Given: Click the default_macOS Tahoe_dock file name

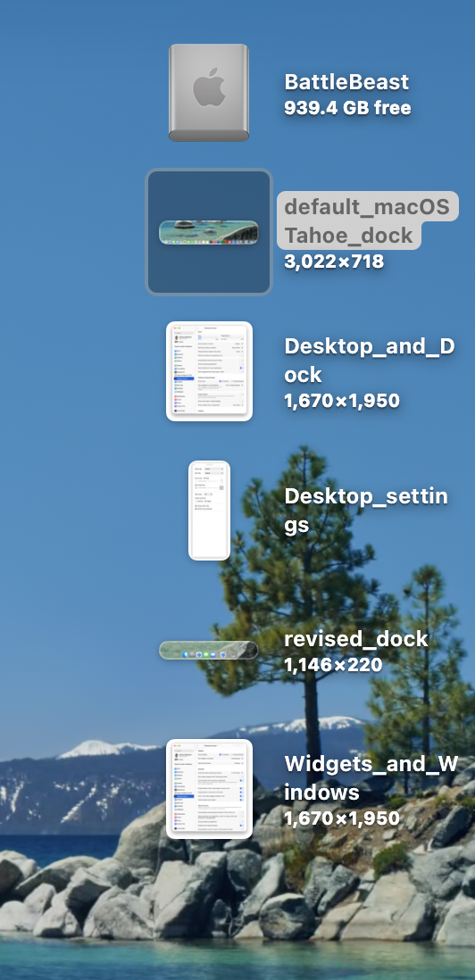Looking at the screenshot, I should pyautogui.click(x=368, y=220).
